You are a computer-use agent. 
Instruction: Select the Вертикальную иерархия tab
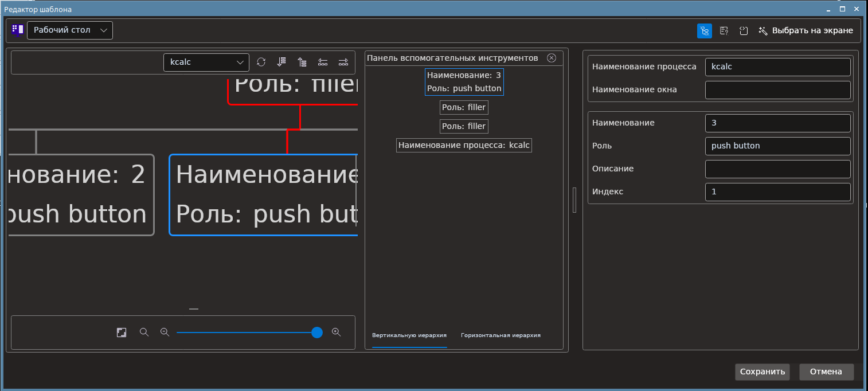pyautogui.click(x=409, y=335)
